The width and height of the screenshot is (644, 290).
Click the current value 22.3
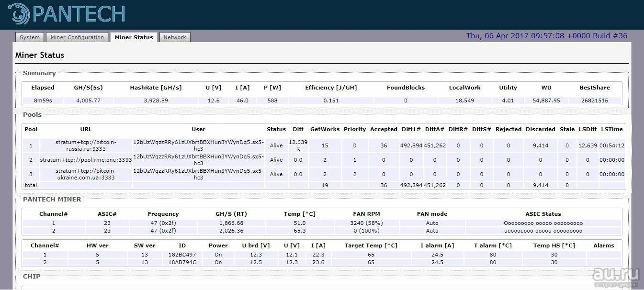(x=318, y=255)
